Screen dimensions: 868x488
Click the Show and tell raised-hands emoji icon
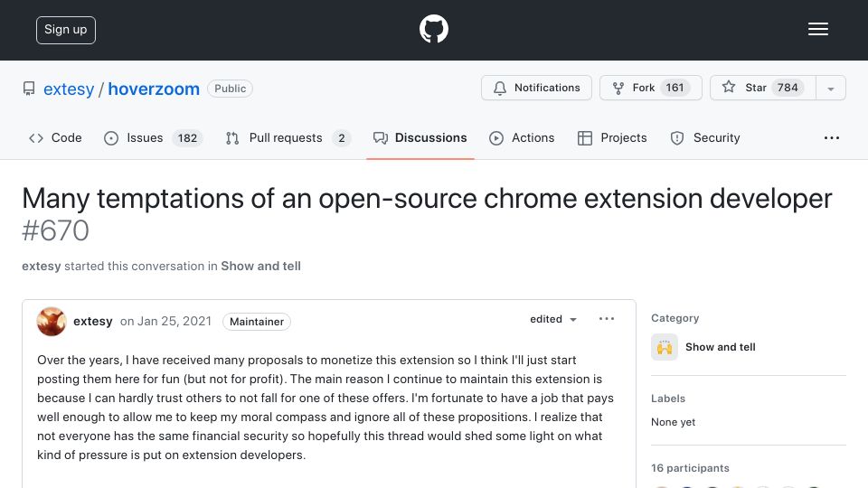[665, 347]
